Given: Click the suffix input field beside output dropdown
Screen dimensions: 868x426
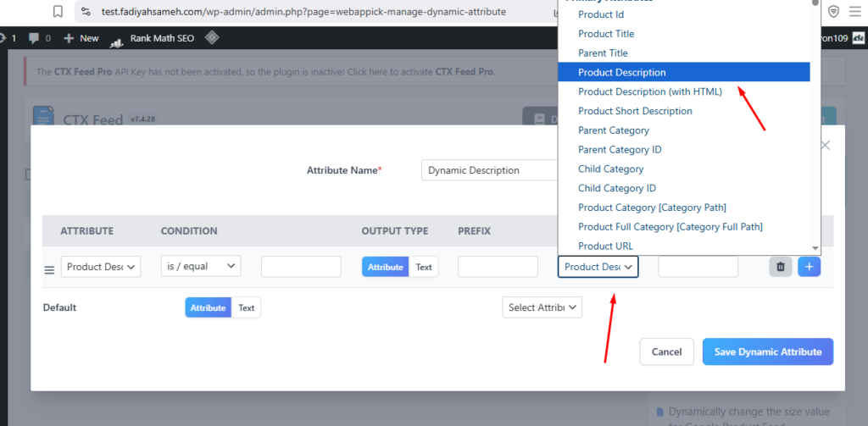Looking at the screenshot, I should [698, 267].
